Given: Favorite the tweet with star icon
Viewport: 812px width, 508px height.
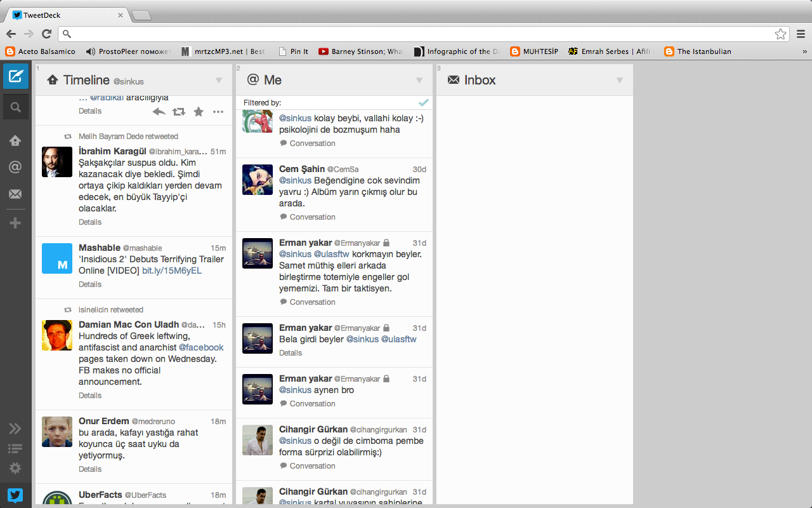Looking at the screenshot, I should point(199,112).
